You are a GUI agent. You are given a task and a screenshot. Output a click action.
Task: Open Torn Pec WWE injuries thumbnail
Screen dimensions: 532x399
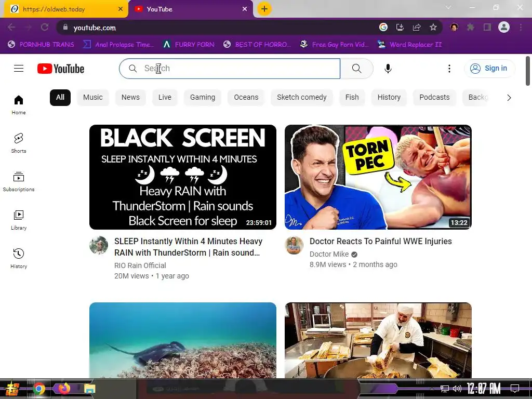tap(378, 177)
